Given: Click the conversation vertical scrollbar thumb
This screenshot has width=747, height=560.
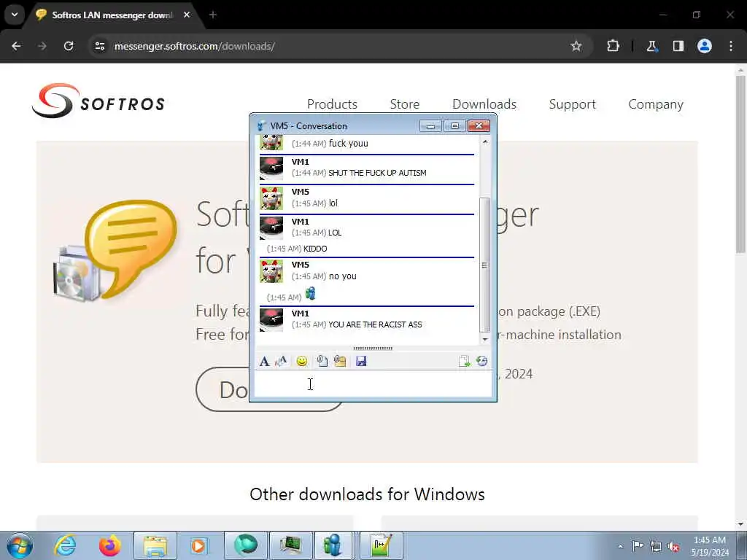Looking at the screenshot, I should (x=485, y=265).
